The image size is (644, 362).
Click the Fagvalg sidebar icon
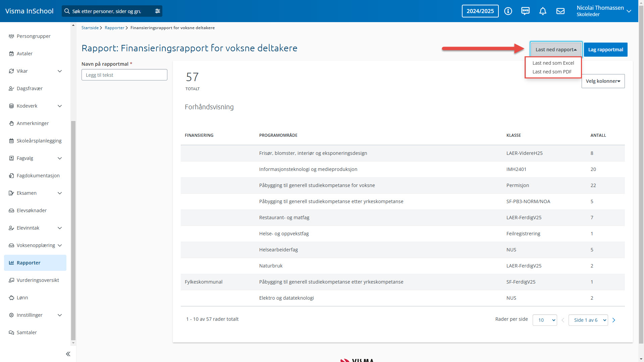tap(11, 158)
